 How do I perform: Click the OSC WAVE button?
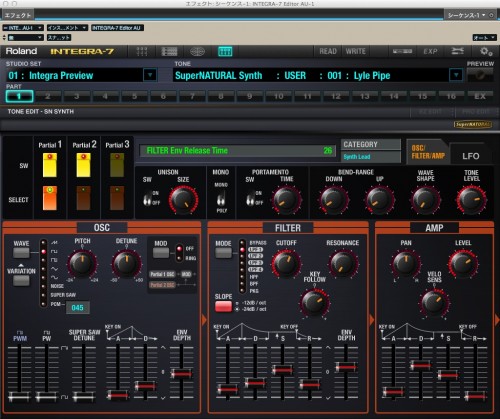click(x=21, y=253)
